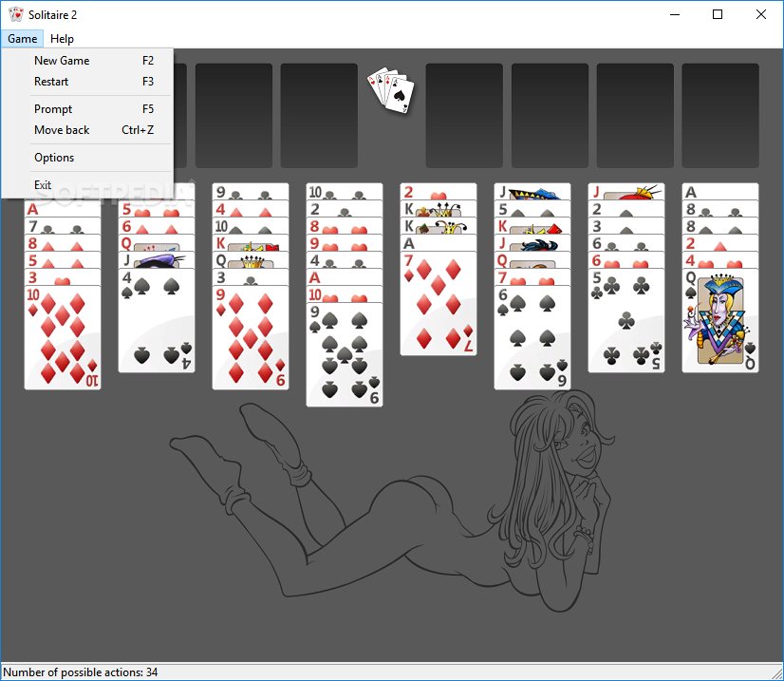784x681 pixels.
Task: Click the empty slot right of card logo
Action: pyautogui.click(x=464, y=116)
